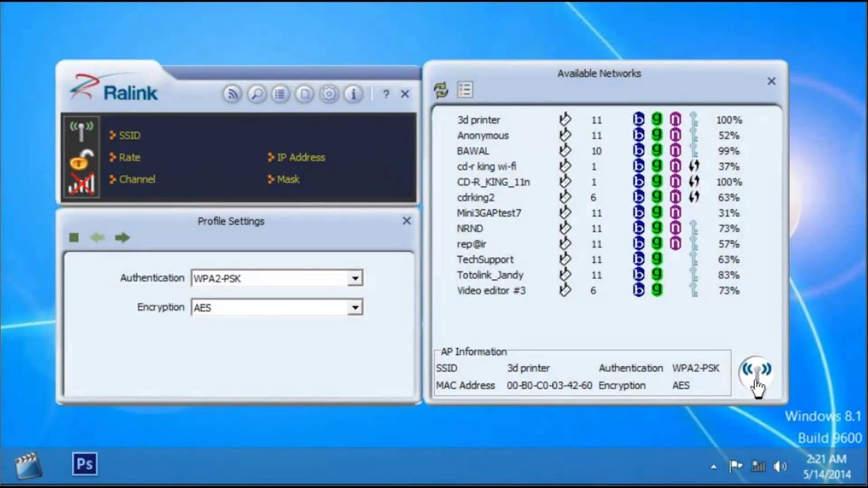This screenshot has width=868, height=488.
Task: Select the BAWAL network
Action: (x=473, y=151)
